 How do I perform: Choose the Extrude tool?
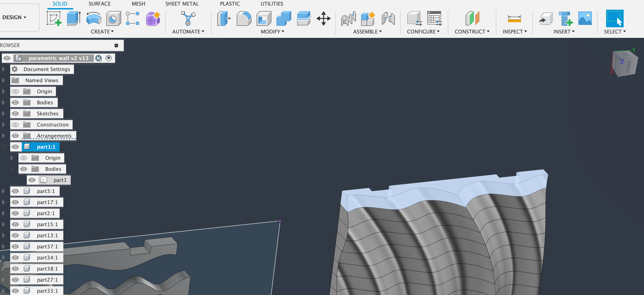coord(74,18)
